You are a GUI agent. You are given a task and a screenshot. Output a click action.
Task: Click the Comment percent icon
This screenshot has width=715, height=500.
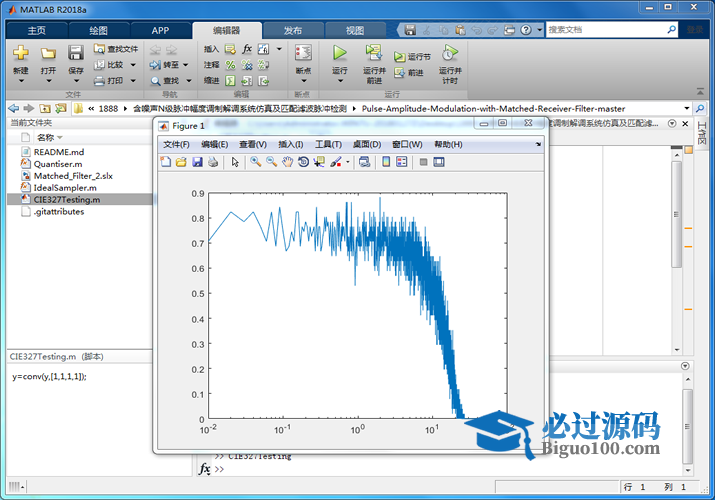tap(230, 65)
